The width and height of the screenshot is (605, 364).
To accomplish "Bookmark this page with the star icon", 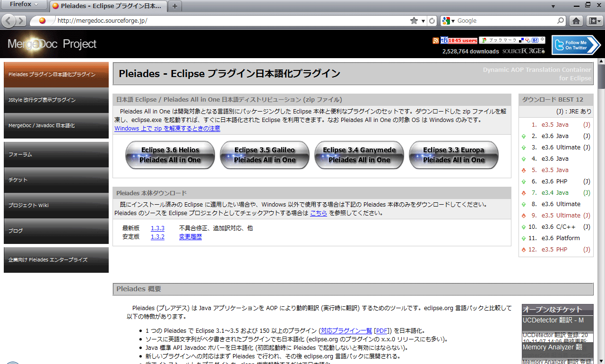I will tap(414, 21).
